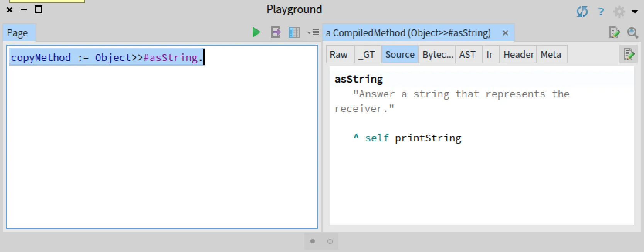This screenshot has height=252, width=644.
Task: Click the '#asString' symbol in the code
Action: click(171, 58)
